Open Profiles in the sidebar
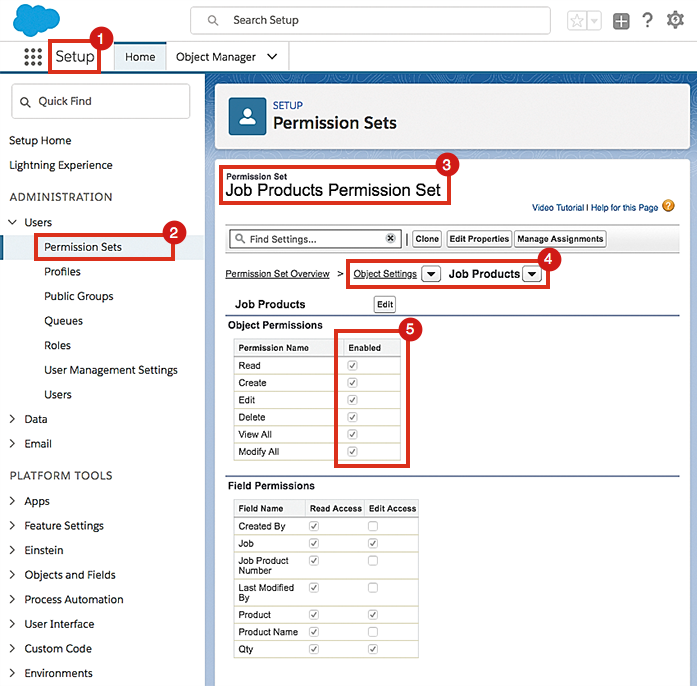The width and height of the screenshot is (697, 686). [62, 272]
